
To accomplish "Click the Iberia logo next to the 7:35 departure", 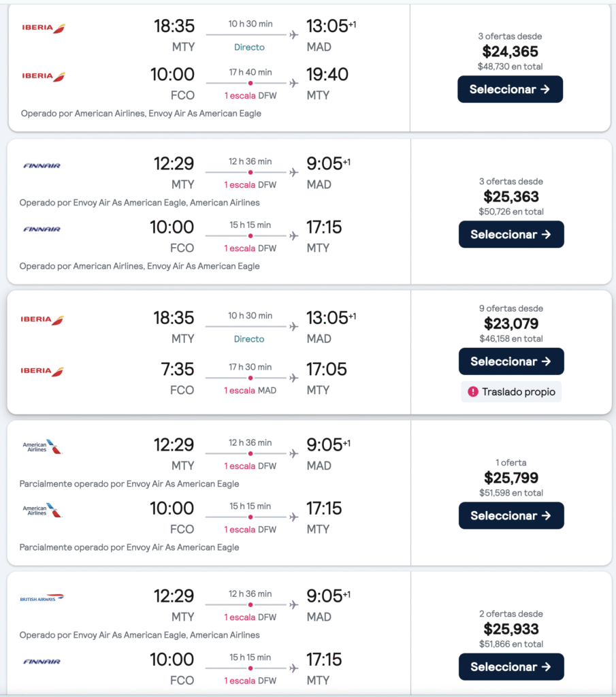I will click(x=42, y=371).
